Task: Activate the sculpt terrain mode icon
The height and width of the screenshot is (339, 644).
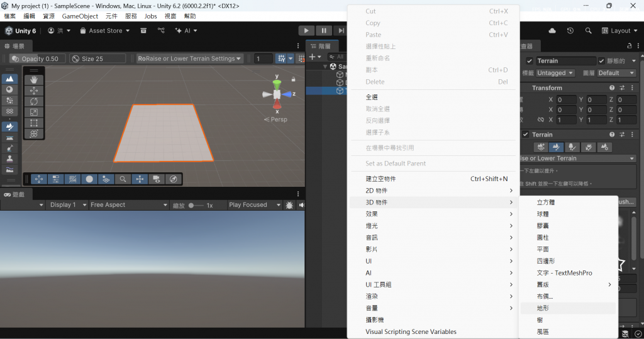Action: (x=10, y=79)
